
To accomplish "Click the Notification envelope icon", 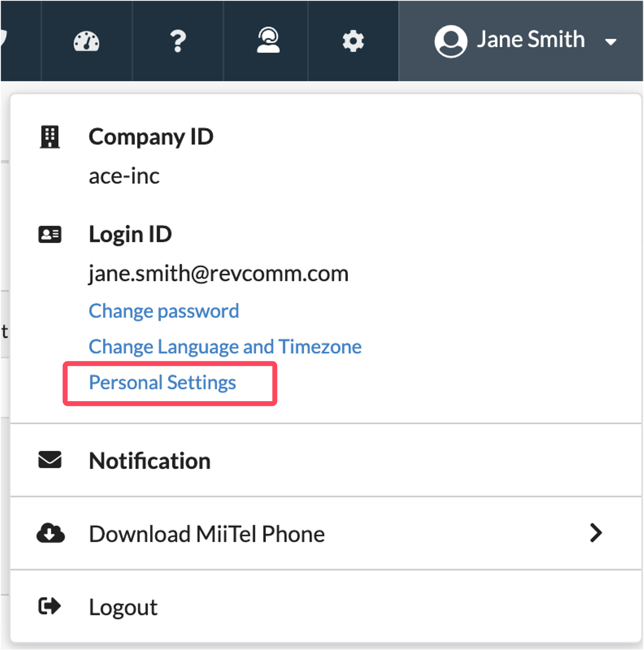I will point(50,460).
